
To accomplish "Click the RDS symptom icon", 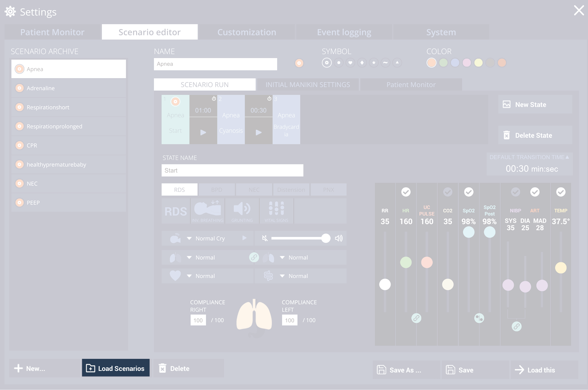I will (176, 211).
